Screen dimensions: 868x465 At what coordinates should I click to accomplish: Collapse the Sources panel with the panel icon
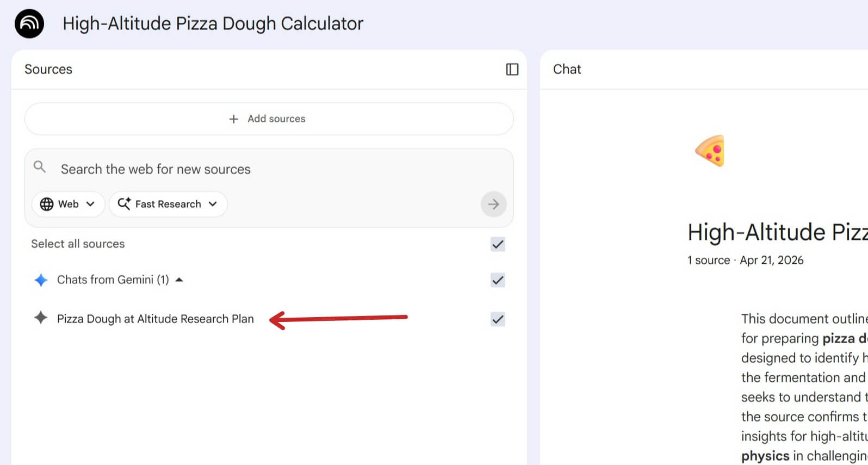pos(512,69)
